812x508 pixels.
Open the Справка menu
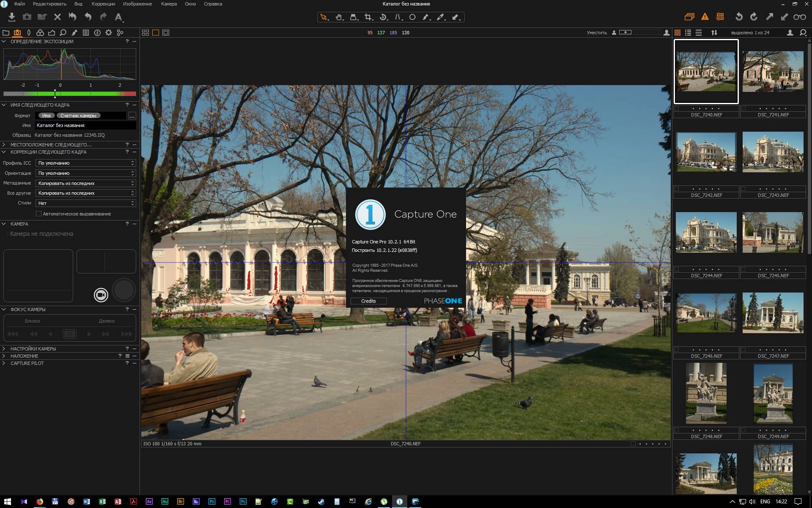[213, 4]
